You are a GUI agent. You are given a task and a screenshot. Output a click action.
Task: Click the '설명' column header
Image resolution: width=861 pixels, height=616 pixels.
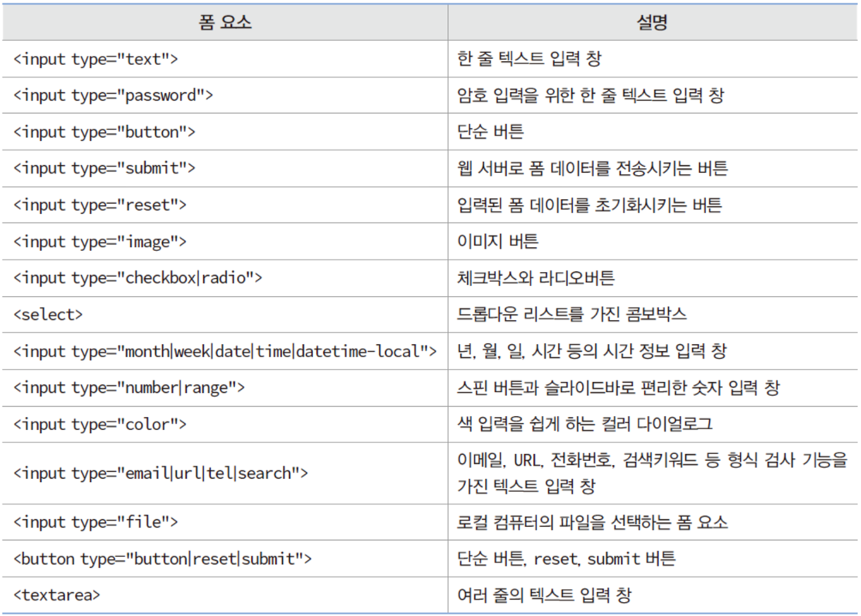pos(652,22)
